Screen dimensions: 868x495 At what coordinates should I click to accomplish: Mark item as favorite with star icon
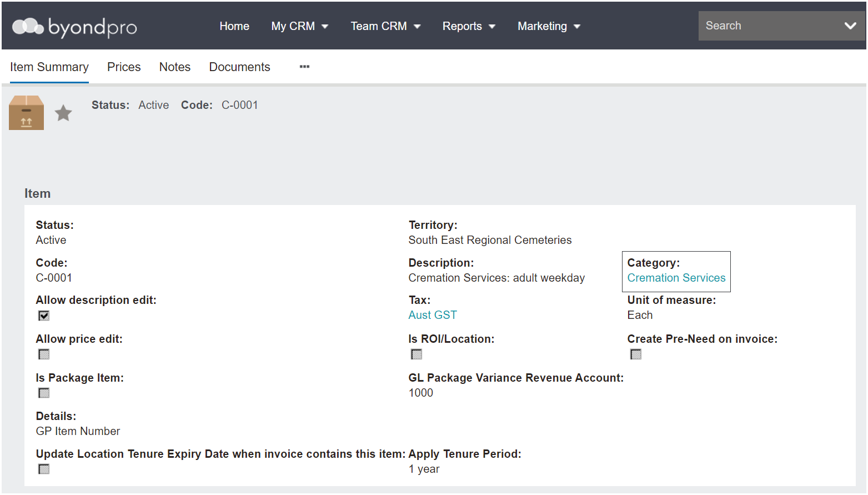63,113
